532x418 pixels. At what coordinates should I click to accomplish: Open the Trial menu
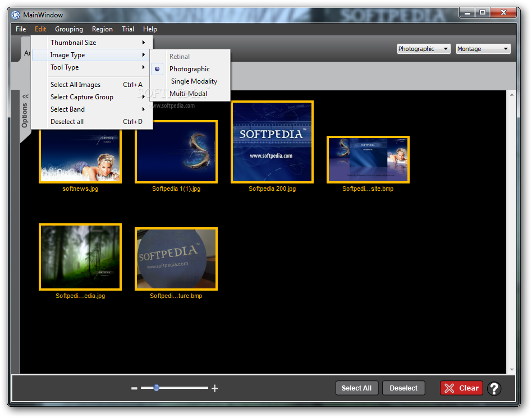(128, 29)
